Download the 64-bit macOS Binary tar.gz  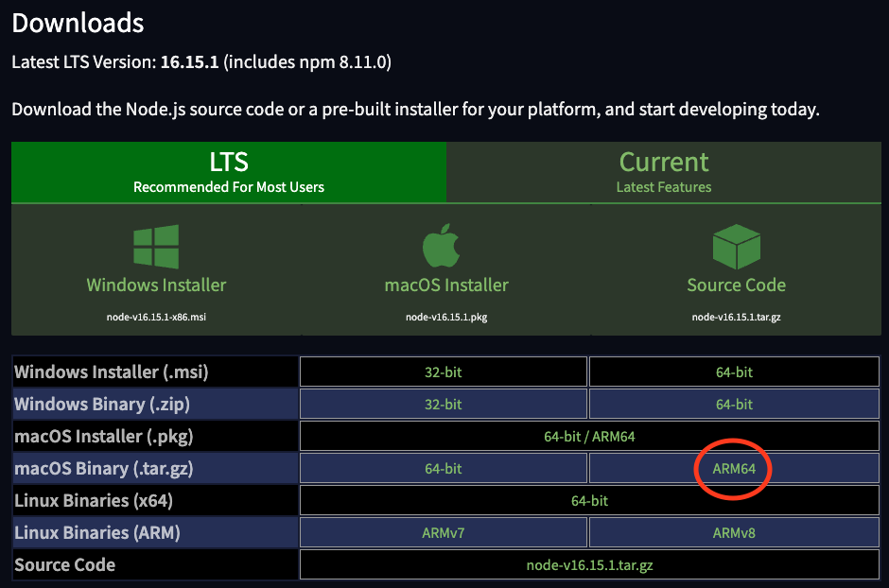(x=443, y=469)
